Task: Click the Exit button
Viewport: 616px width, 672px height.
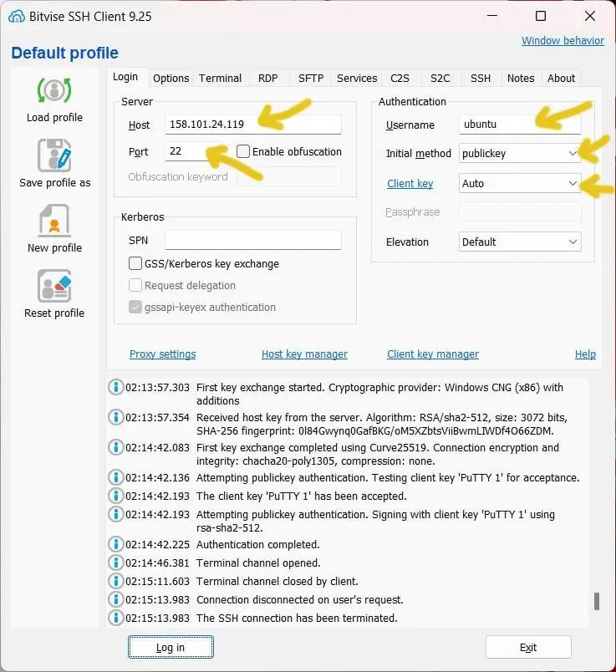Action: [528, 647]
